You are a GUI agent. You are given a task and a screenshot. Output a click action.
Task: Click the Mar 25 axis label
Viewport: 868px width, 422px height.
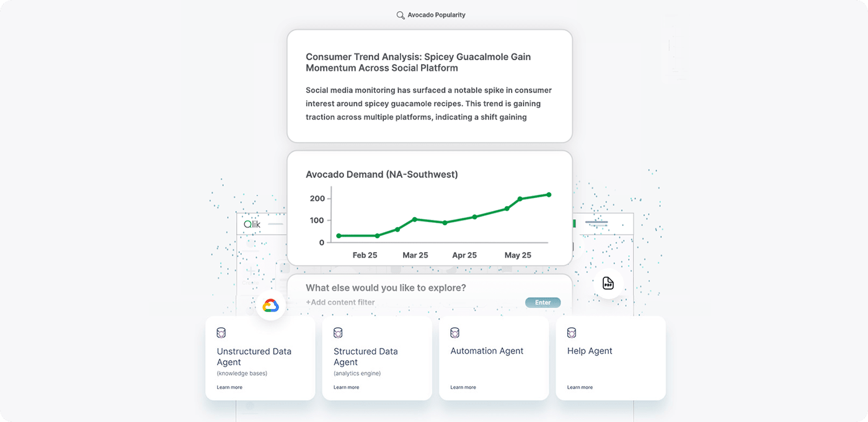415,254
